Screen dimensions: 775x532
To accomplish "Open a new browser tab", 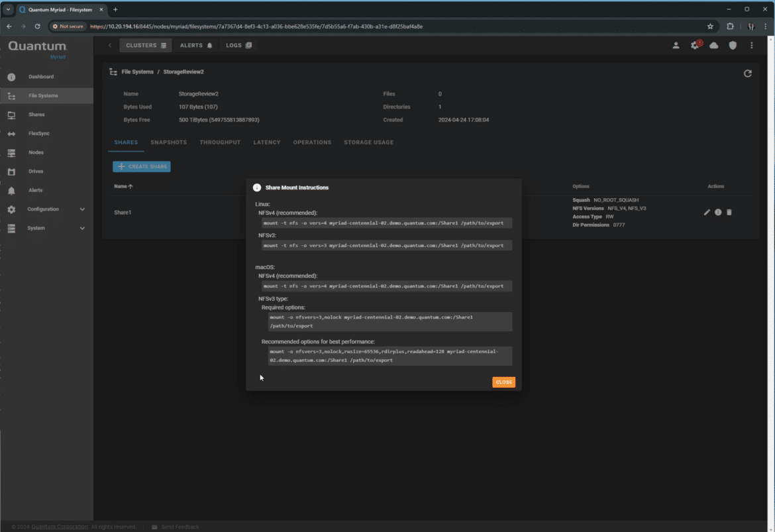I will click(115, 9).
